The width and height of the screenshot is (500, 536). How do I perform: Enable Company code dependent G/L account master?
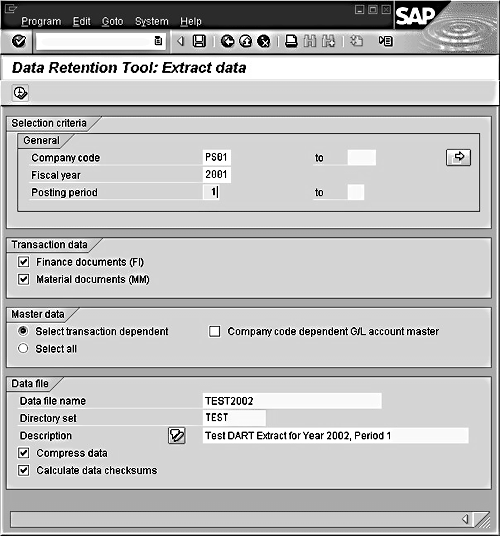click(x=215, y=331)
